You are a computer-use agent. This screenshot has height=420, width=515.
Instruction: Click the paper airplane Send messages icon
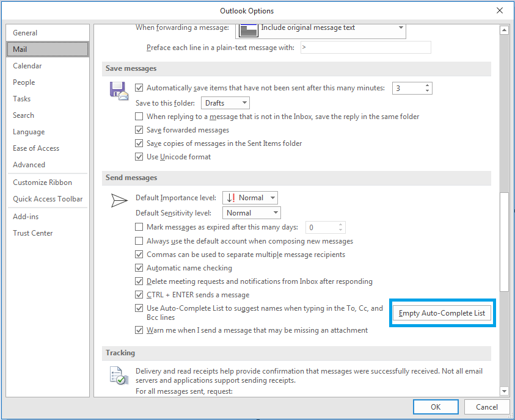click(119, 200)
